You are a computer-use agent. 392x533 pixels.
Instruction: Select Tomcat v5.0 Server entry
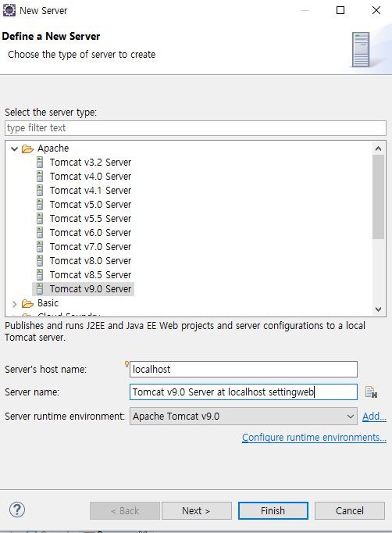coord(91,205)
